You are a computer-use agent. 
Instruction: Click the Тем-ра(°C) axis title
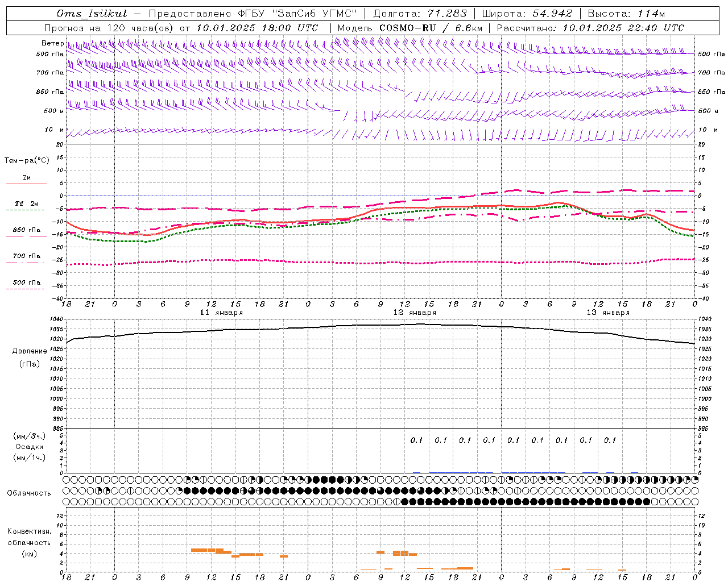click(27, 160)
